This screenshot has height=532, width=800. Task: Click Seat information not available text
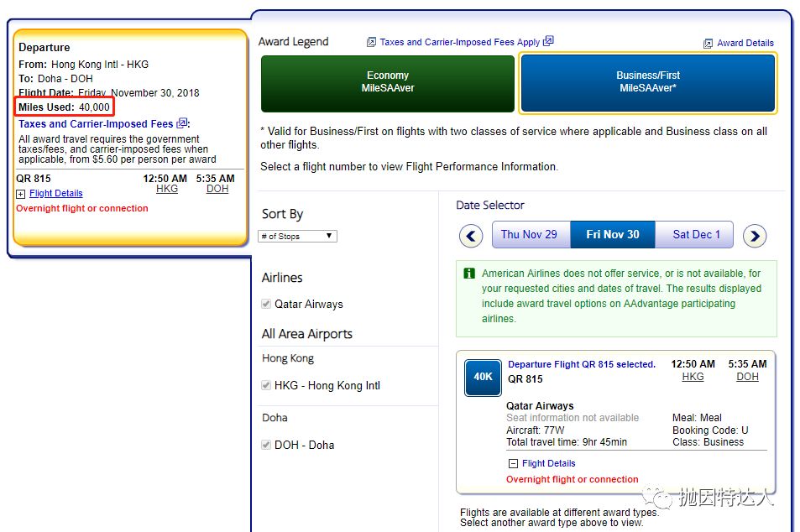[573, 418]
